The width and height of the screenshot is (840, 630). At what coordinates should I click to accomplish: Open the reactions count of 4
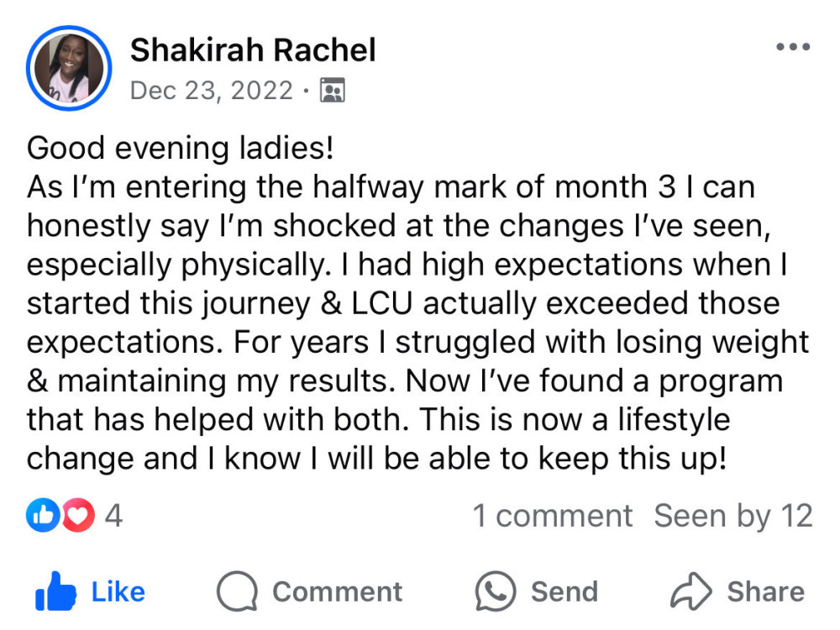[113, 516]
